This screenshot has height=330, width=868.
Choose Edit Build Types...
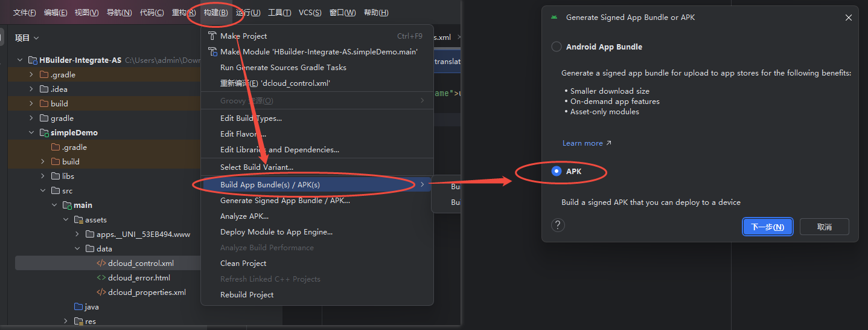click(317, 118)
